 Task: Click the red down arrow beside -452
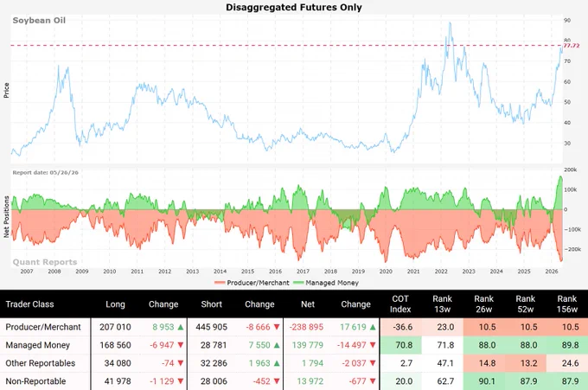[x=277, y=381]
